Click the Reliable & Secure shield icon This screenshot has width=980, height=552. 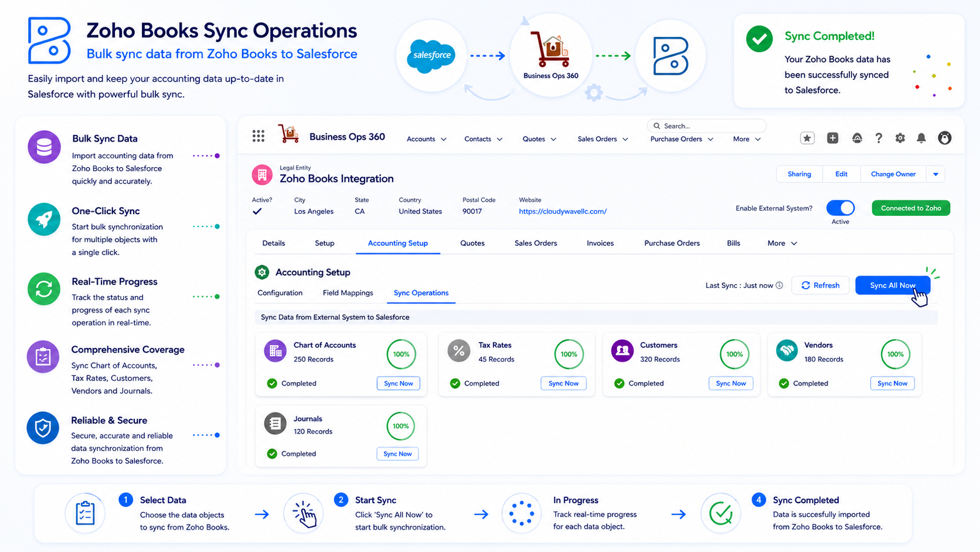[x=43, y=428]
